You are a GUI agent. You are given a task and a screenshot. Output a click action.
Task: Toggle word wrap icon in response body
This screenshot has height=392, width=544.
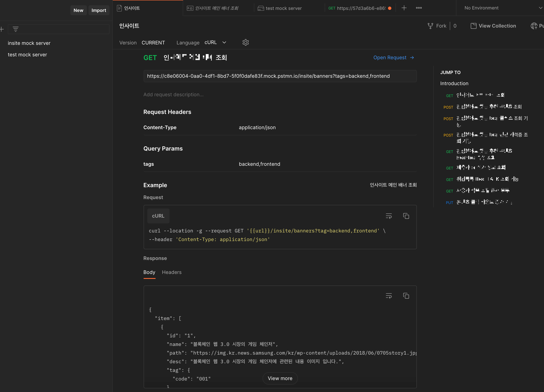pos(389,296)
